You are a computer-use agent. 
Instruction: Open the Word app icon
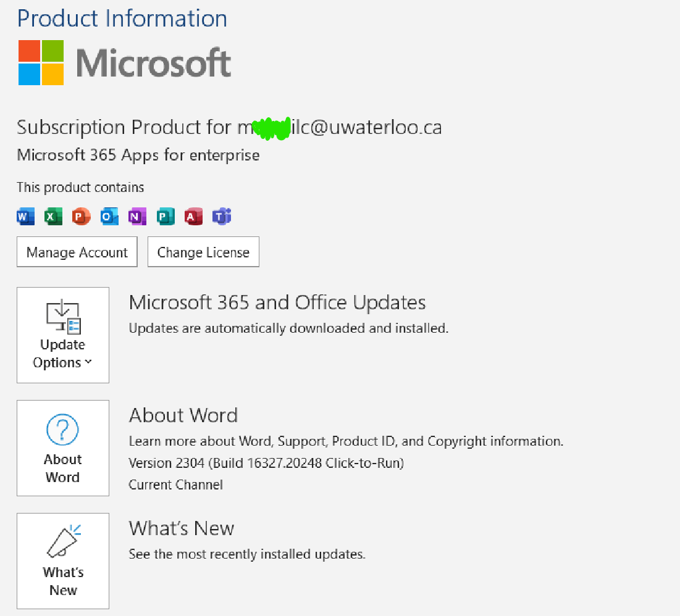pos(25,217)
